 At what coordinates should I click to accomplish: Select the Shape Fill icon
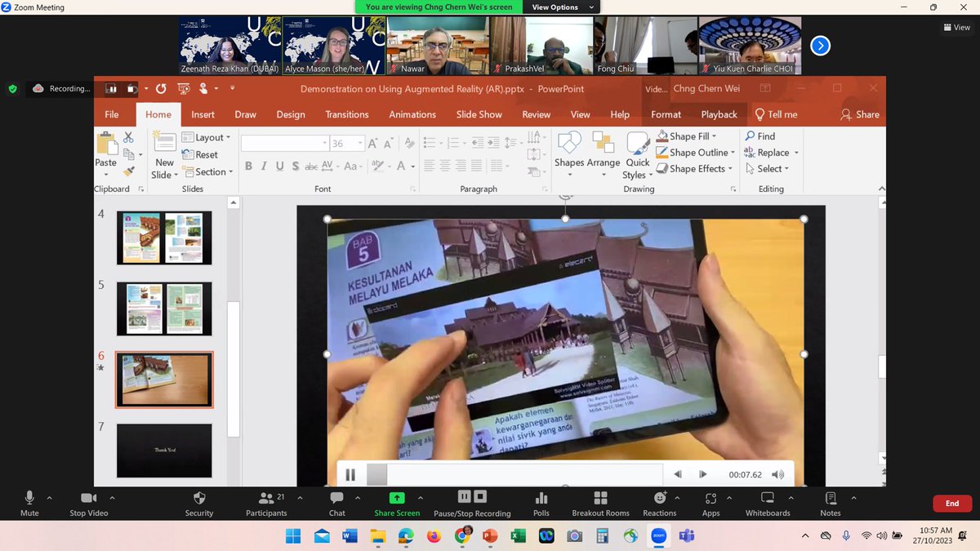point(665,136)
